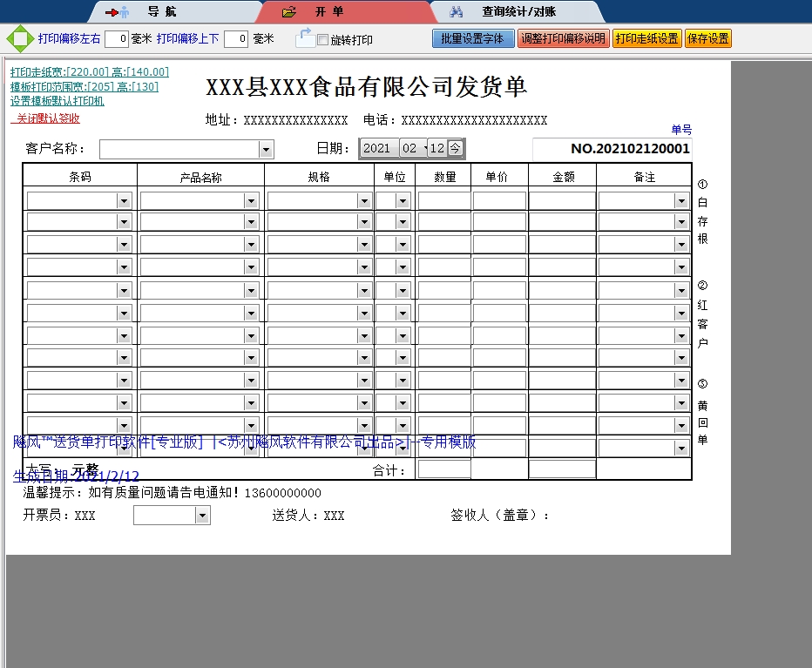Open the 开票员 dropdown list
Image resolution: width=812 pixels, height=668 pixels.
click(x=203, y=516)
